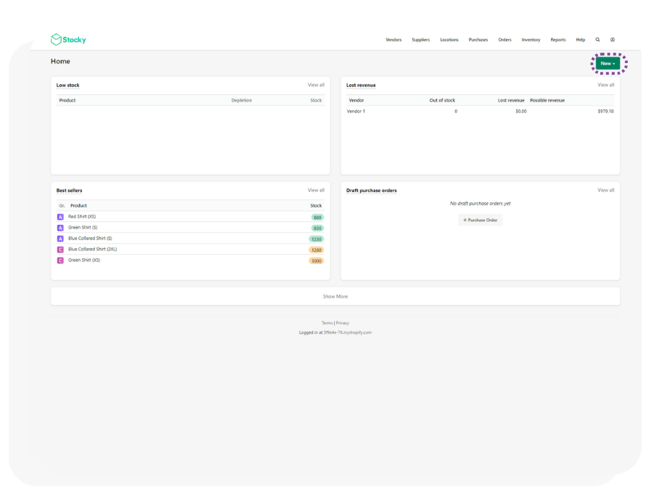Click grade A badge beside Blue Collared Shirt (S)
Screen dimensions: 670x502
61,239
